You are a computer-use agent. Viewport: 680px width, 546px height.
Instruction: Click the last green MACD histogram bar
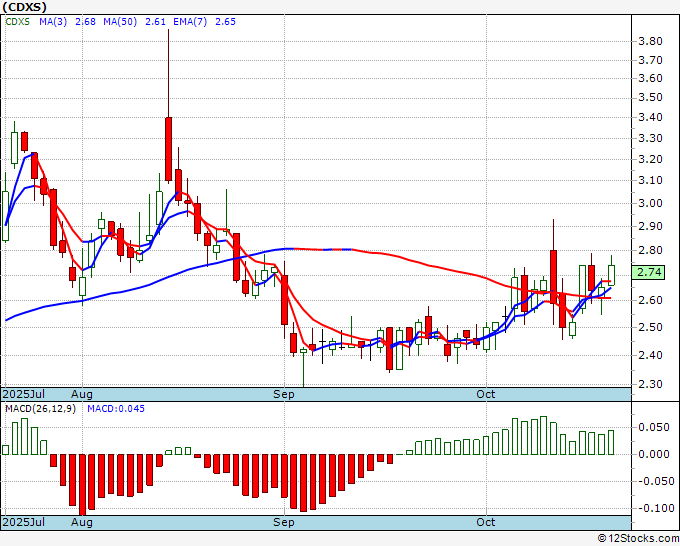(611, 442)
